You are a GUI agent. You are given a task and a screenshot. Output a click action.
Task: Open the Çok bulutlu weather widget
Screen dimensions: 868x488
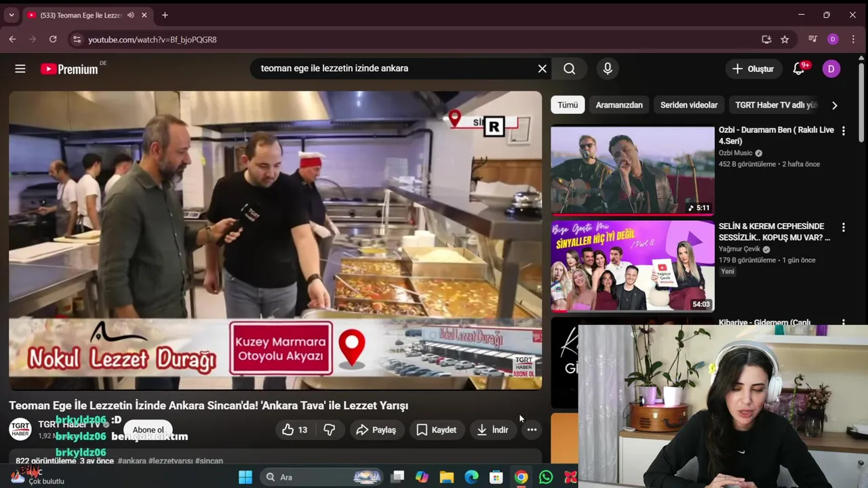click(39, 476)
